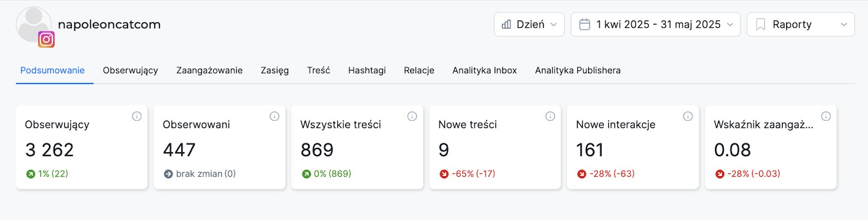The image size is (868, 220).
Task: Click green arrow on Wszystkie treści card
Action: (306, 174)
